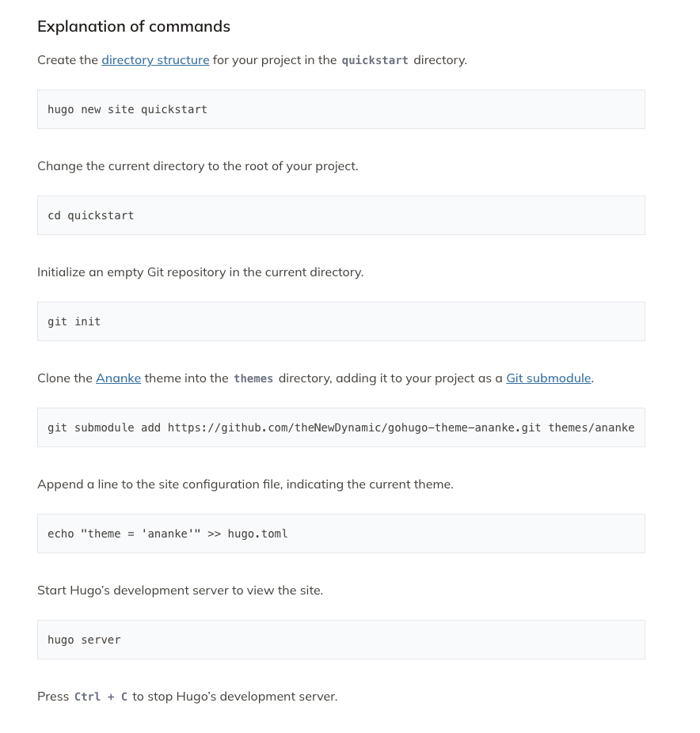700x733 pixels.
Task: Click "to stop Hugo's development server" text
Action: pos(234,697)
